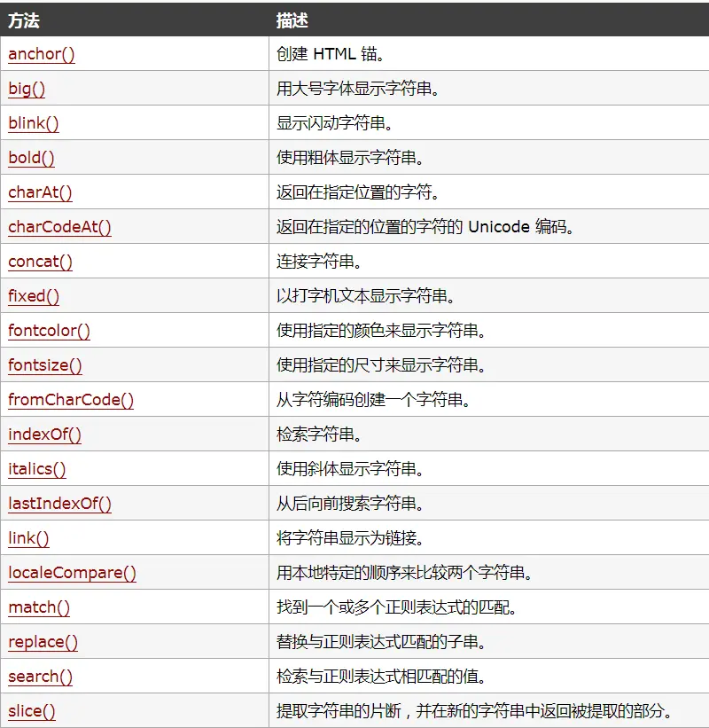Screen dimensions: 709x728
Task: Click the text 使用指定的尺寸来显示字符串。
Action: tap(381, 365)
